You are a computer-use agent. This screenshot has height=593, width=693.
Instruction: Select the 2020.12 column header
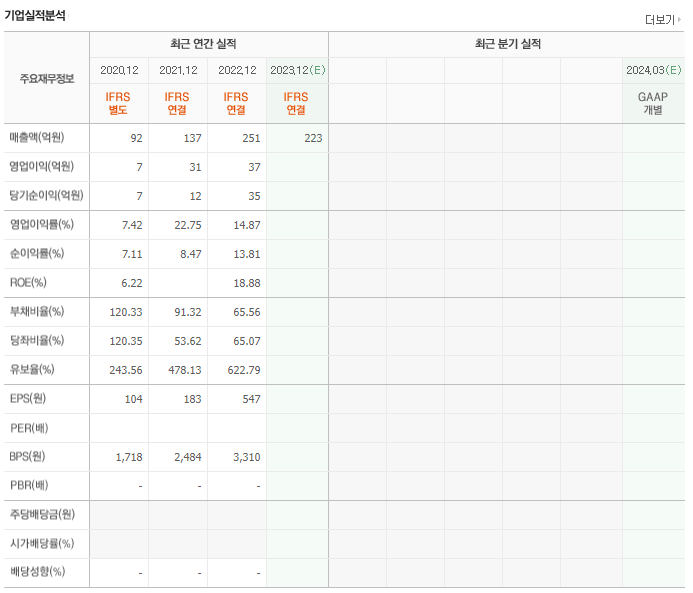[x=119, y=70]
